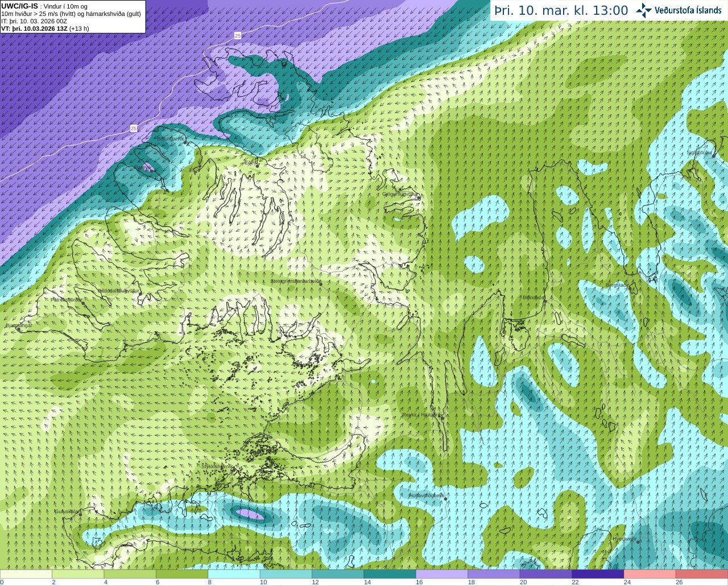Screen dimensions: 728x586
Task: Click the Æðey station label
Action: coord(250,163)
